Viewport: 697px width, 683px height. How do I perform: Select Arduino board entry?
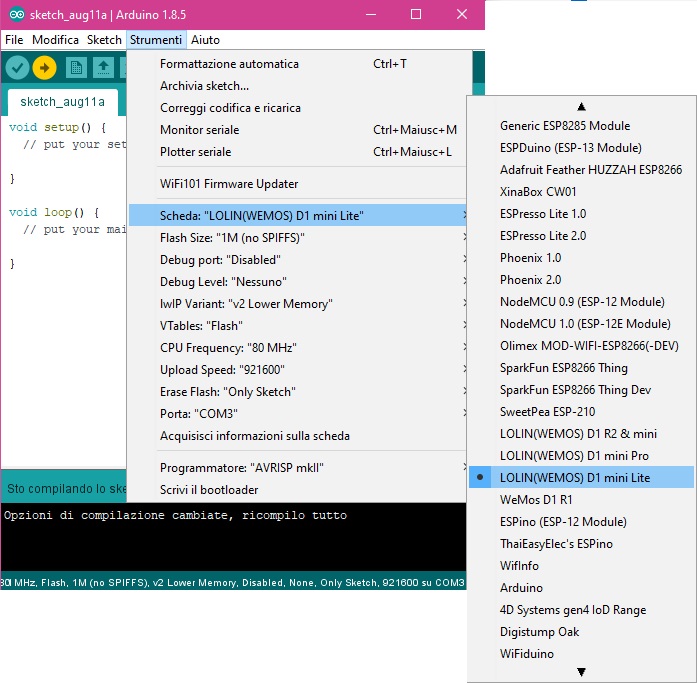tap(581, 587)
